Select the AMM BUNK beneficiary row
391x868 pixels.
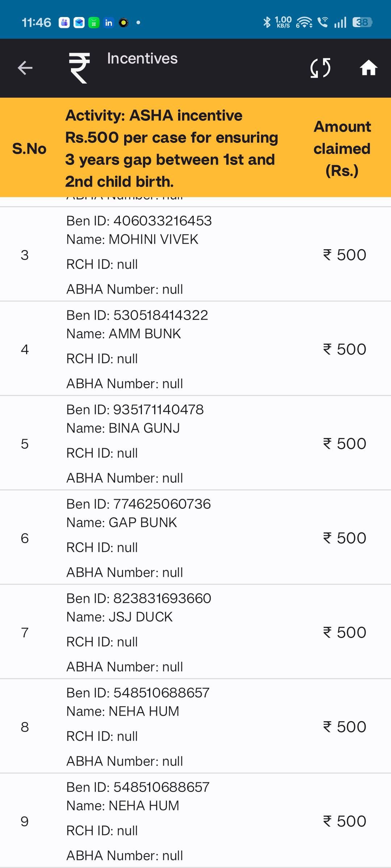195,349
